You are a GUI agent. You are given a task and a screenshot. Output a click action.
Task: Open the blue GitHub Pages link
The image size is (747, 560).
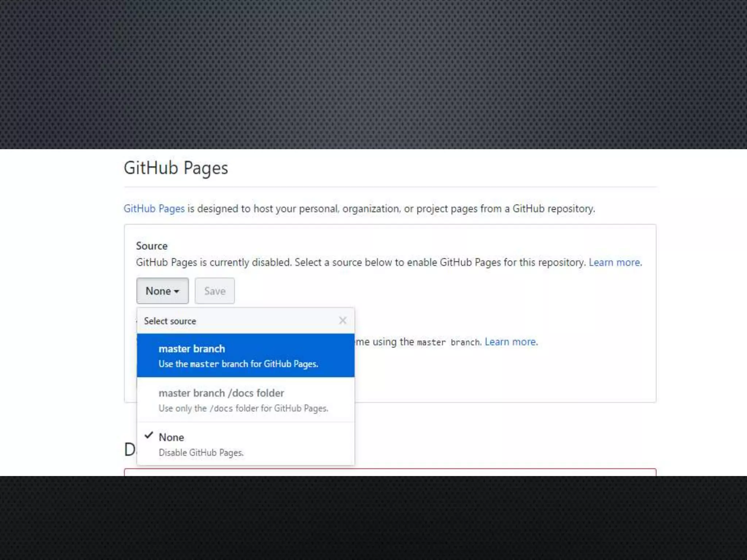154,209
